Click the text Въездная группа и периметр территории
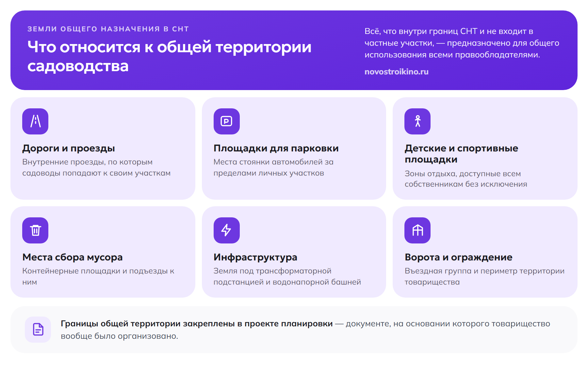 (484, 271)
